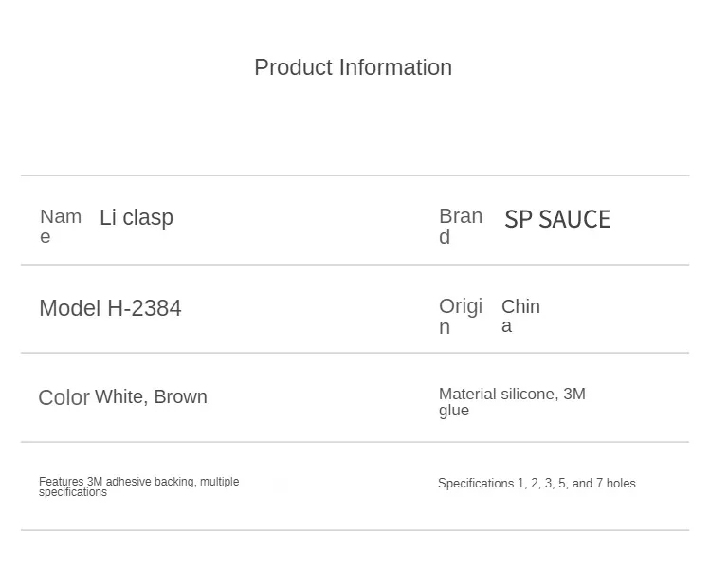Click the Specifications label on the right
This screenshot has height=588, width=710.
point(476,484)
